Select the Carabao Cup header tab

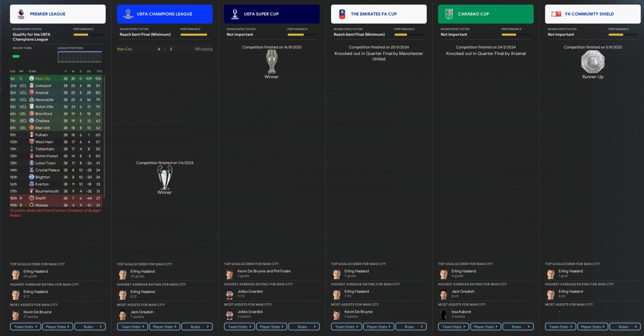(x=486, y=14)
